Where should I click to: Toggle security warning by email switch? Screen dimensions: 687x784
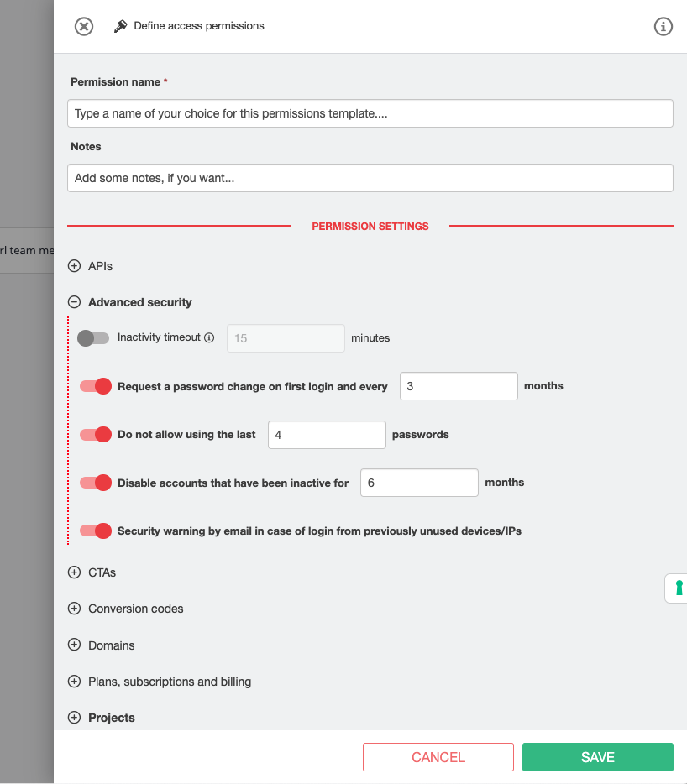tap(96, 531)
